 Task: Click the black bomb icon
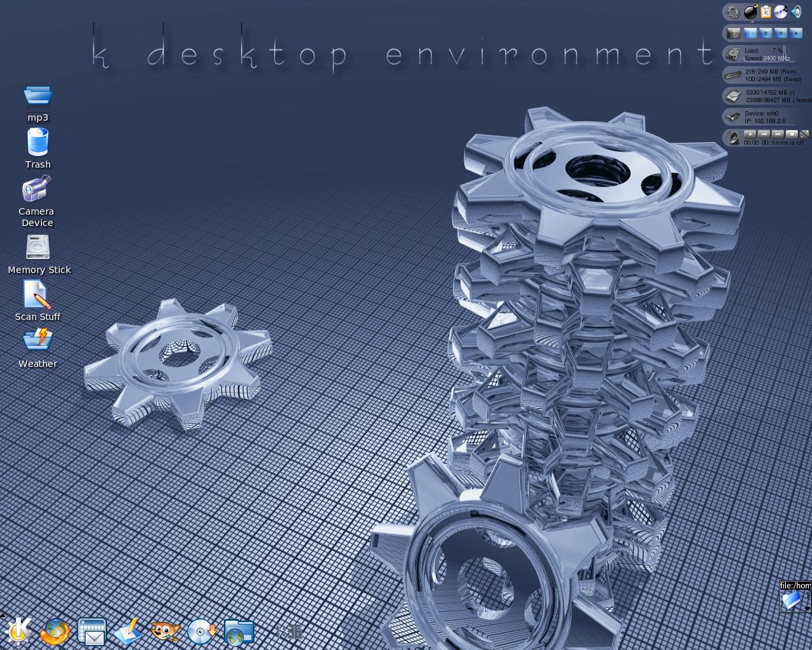(x=751, y=11)
